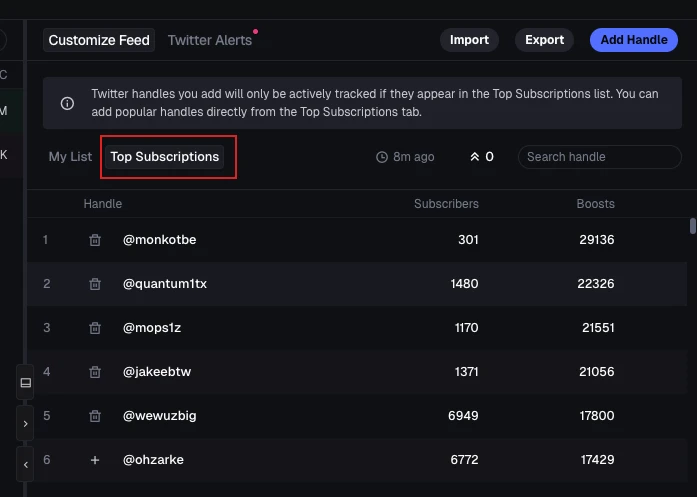Screen dimensions: 697x497
Task: Collapse side panel with left chevron
Action: pyautogui.click(x=26, y=464)
